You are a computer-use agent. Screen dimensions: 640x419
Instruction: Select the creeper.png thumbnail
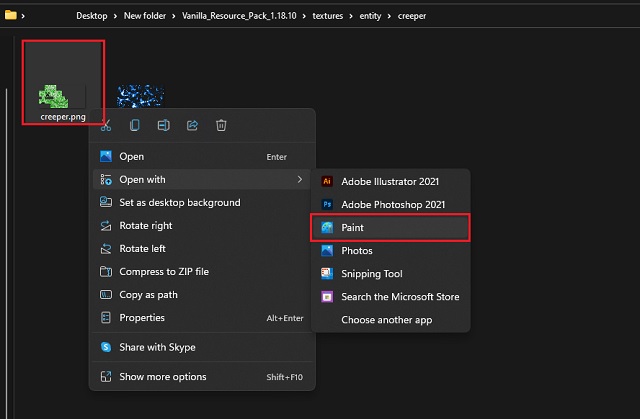(x=63, y=83)
